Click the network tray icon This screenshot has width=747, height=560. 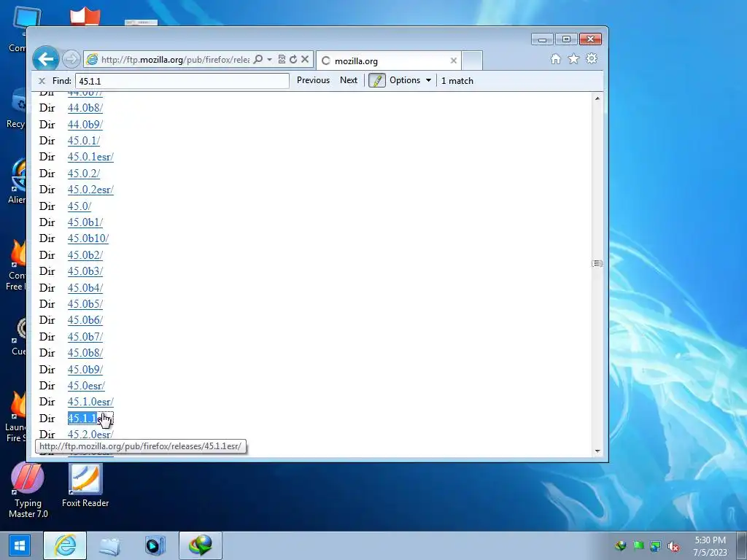pos(656,546)
